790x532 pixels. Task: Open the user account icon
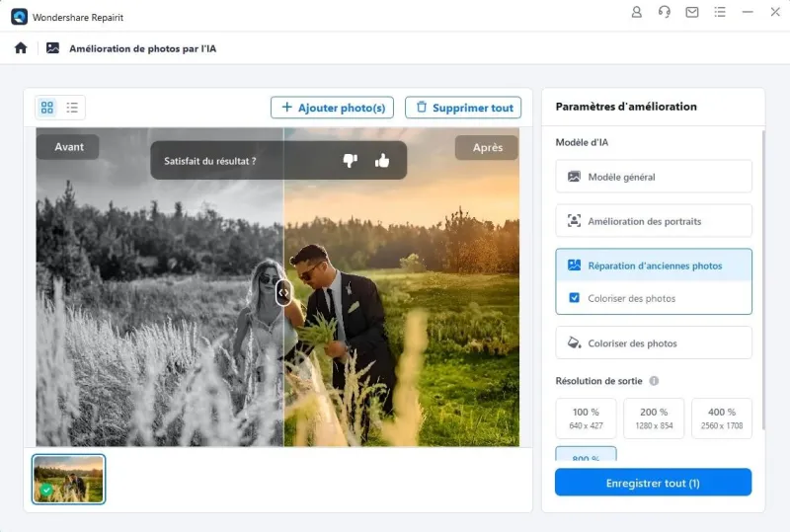636,13
